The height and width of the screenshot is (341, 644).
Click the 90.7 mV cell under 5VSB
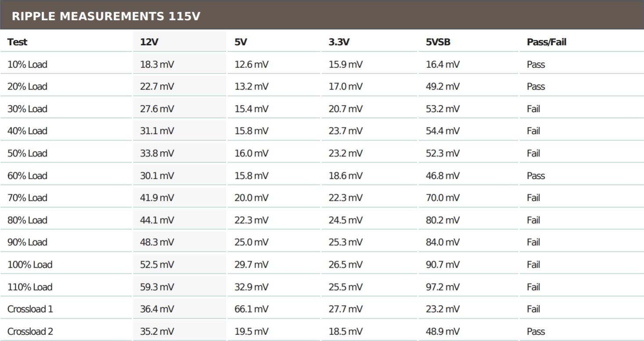click(443, 265)
